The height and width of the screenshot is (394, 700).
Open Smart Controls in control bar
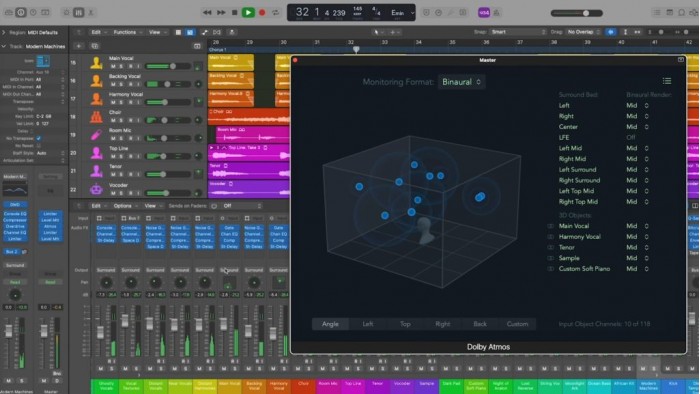[67, 12]
